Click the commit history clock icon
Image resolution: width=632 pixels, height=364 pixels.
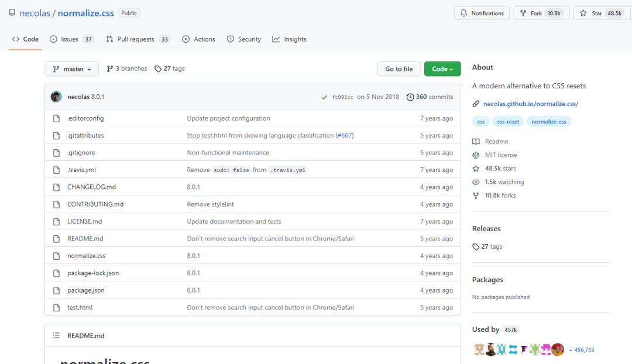point(410,97)
